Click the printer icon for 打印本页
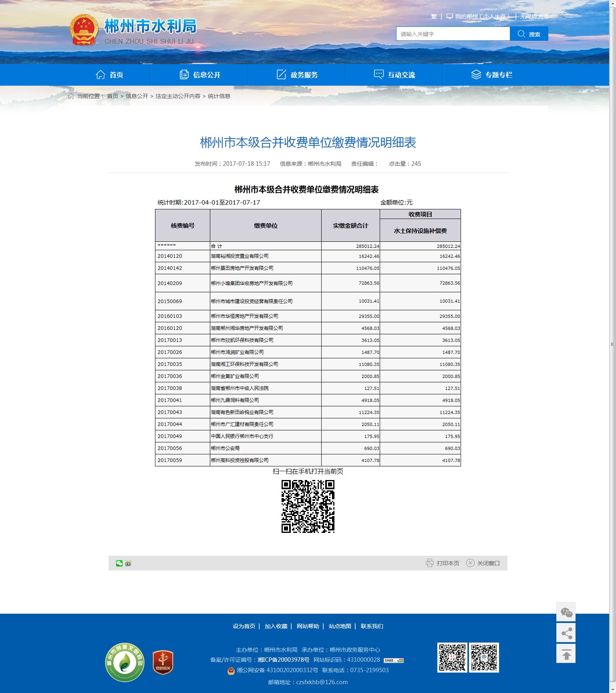 (430, 563)
